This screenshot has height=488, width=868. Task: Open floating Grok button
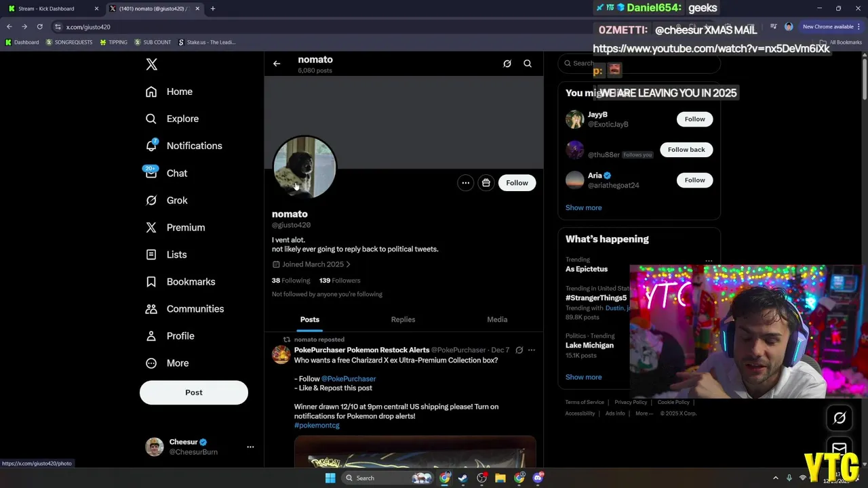pyautogui.click(x=840, y=418)
